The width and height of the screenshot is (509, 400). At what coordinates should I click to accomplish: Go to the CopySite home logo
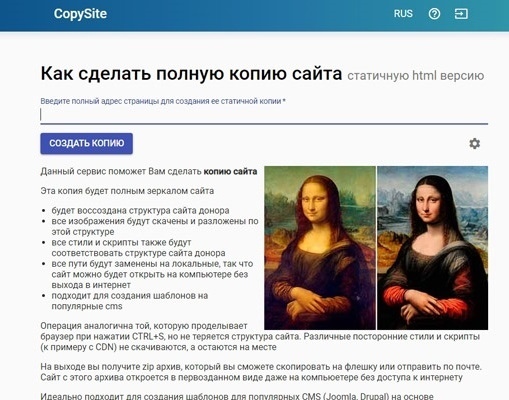pyautogui.click(x=80, y=14)
